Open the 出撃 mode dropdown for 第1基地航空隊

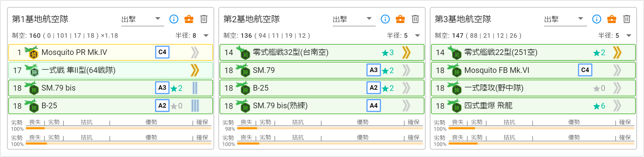click(142, 19)
